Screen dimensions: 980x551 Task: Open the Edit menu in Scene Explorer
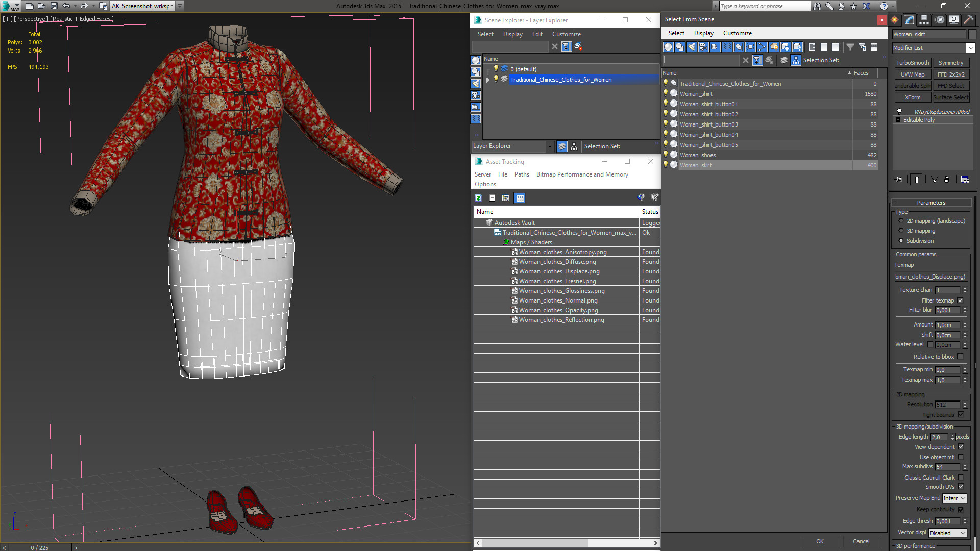537,34
